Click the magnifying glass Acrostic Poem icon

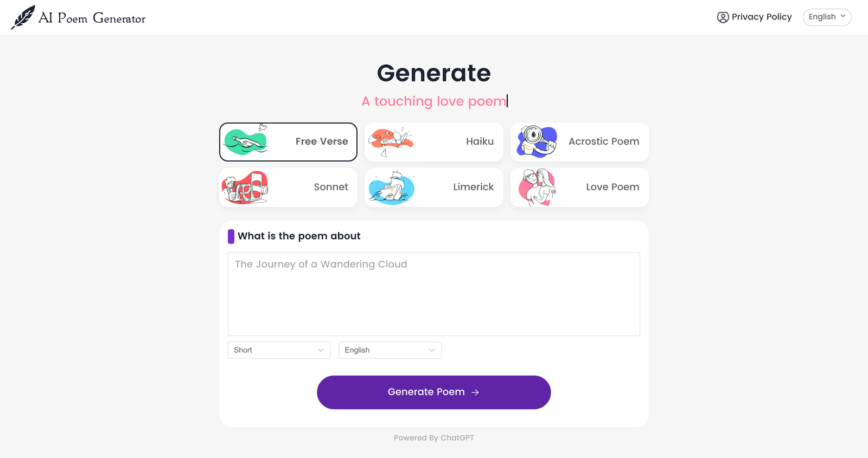537,141
